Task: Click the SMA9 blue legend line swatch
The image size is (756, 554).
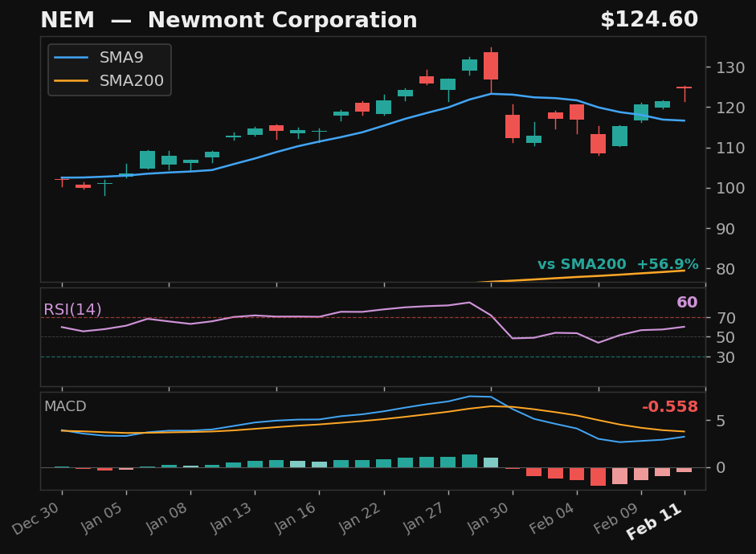Action: (71, 58)
